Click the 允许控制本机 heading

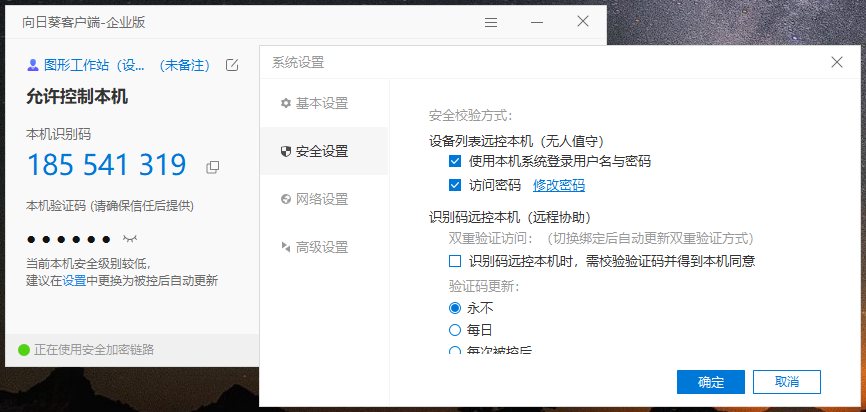coord(77,97)
